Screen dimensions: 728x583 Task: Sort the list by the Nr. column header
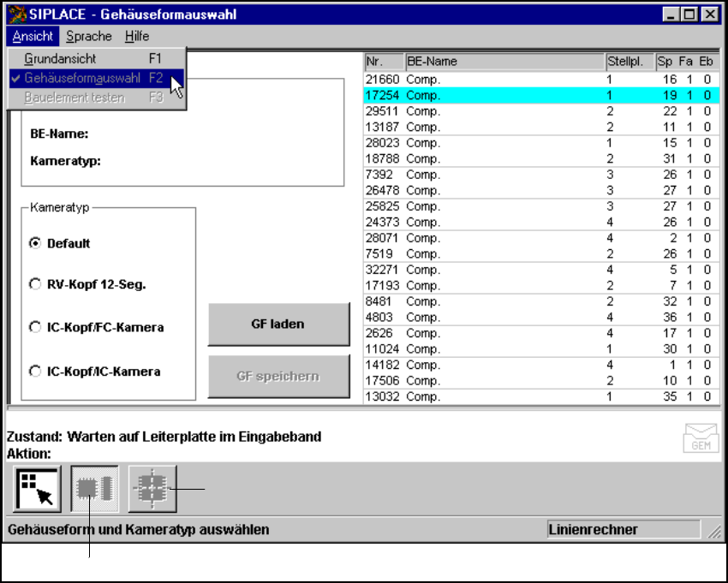pyautogui.click(x=383, y=62)
